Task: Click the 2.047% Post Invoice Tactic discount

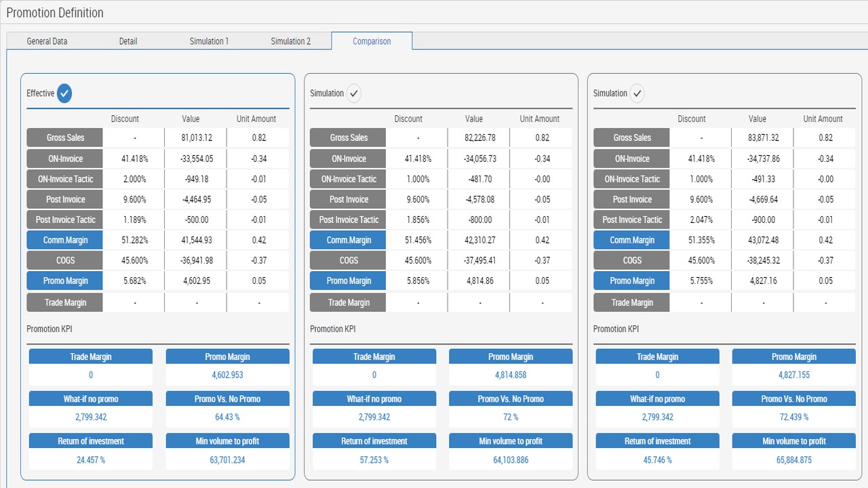Action: (x=701, y=220)
